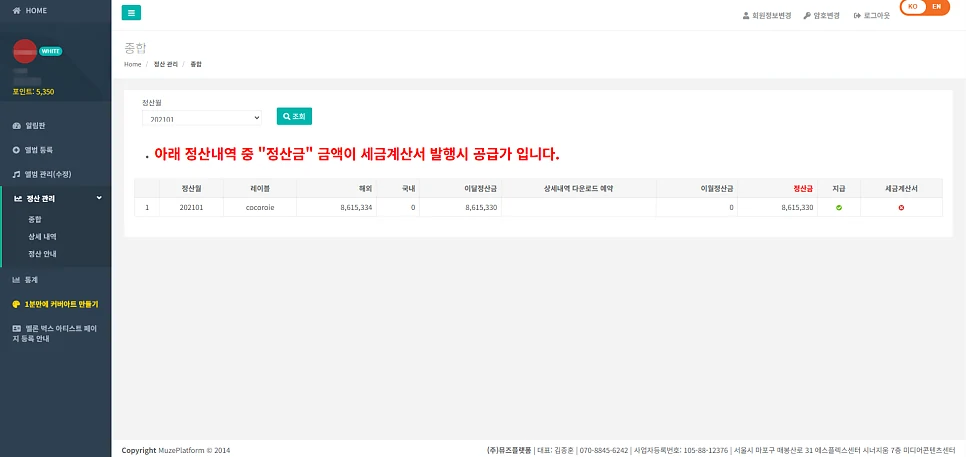Click the 8,615,330 정산금 cell
The height and width of the screenshot is (457, 966).
click(x=777, y=208)
